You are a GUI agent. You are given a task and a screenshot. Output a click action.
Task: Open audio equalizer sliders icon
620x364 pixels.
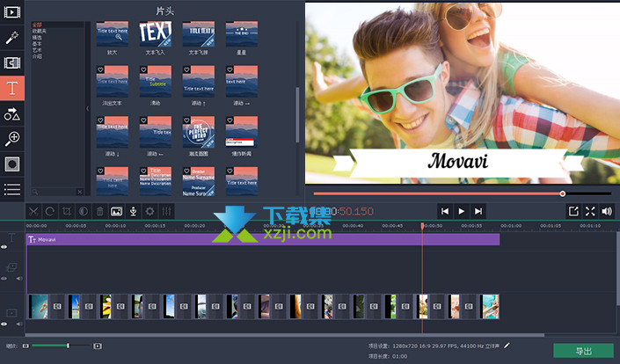tap(166, 211)
